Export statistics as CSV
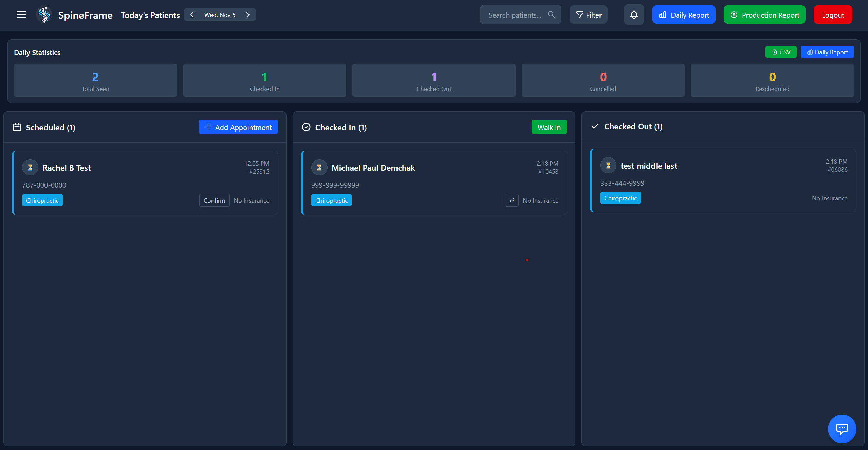 (781, 52)
